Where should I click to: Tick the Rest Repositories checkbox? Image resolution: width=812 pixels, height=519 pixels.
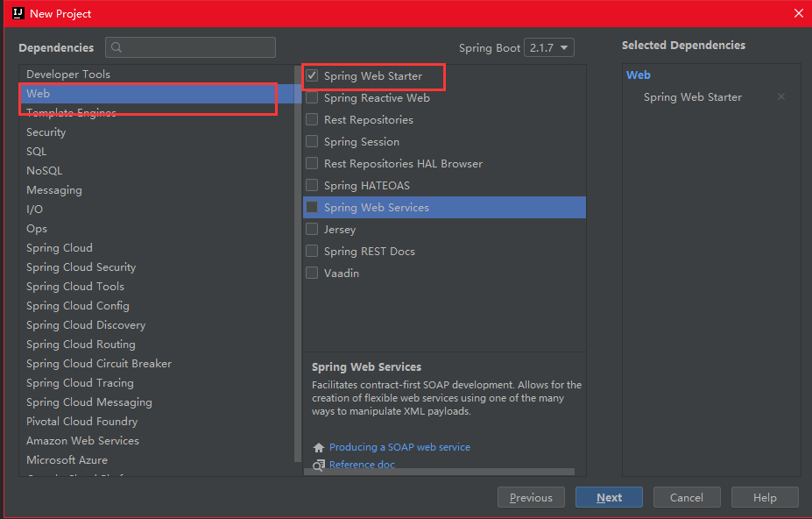point(312,119)
